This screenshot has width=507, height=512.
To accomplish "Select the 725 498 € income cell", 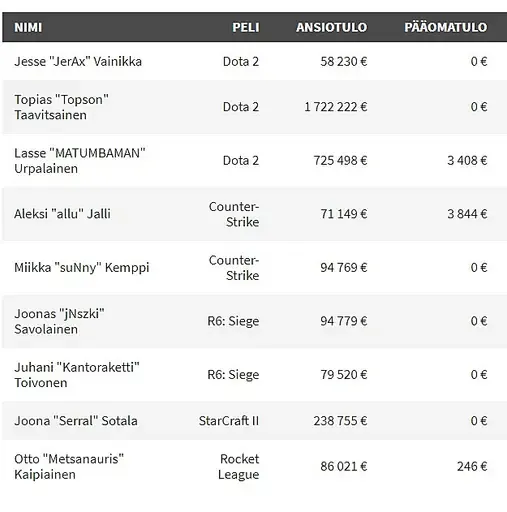I will [340, 161].
